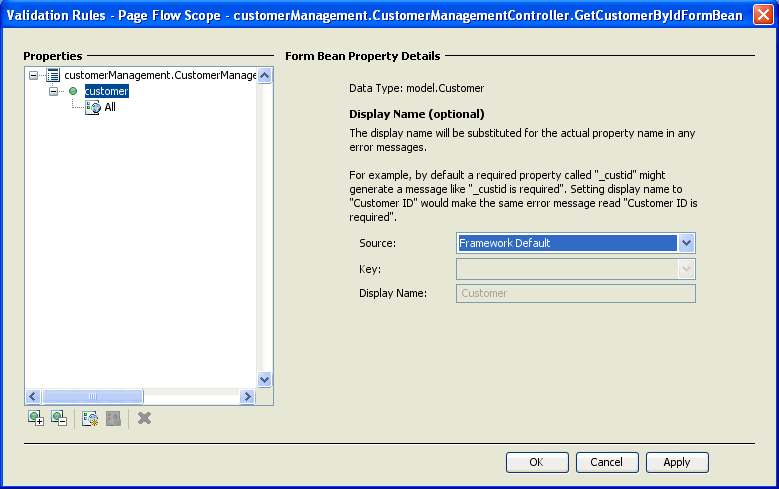Screen dimensions: 779x489
Task: Click the Cancel button
Action: 607,462
